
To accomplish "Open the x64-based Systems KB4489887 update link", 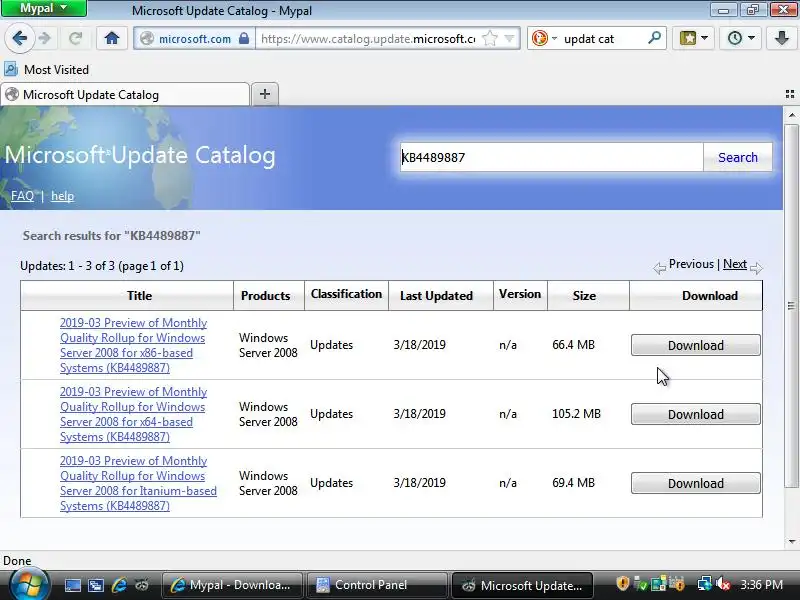I will tap(134, 414).
